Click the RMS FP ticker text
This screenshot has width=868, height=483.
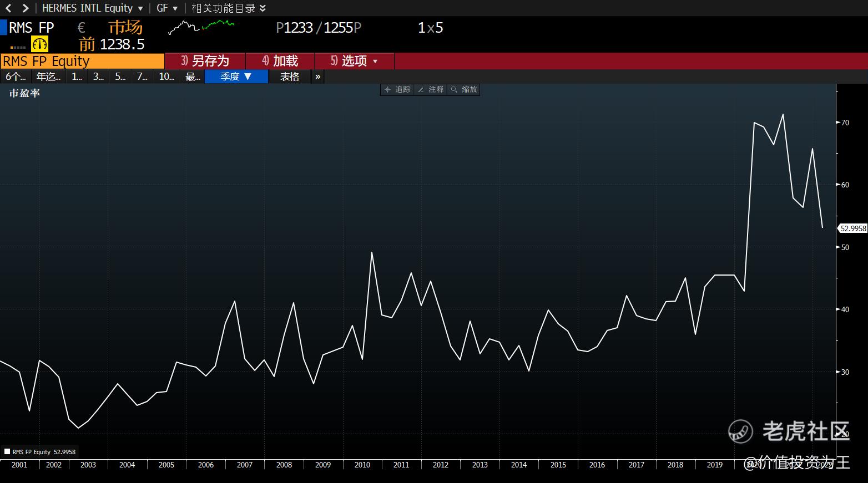click(32, 28)
